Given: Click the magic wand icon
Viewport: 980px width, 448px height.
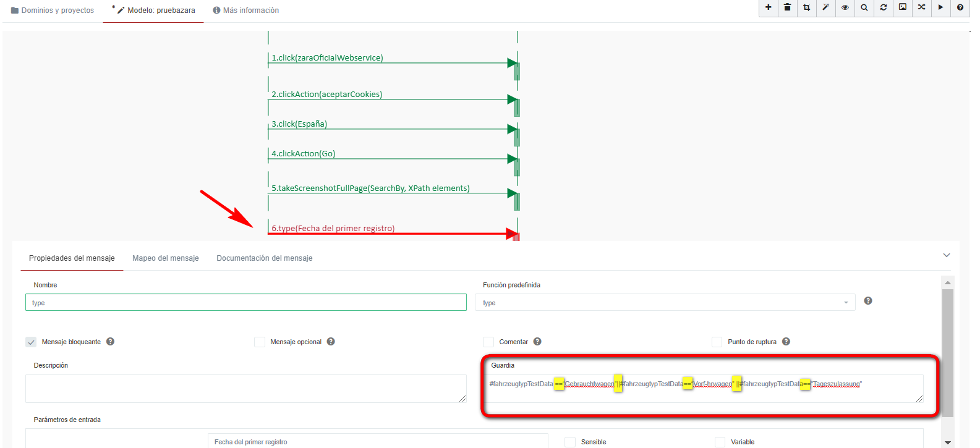Looking at the screenshot, I should [825, 7].
